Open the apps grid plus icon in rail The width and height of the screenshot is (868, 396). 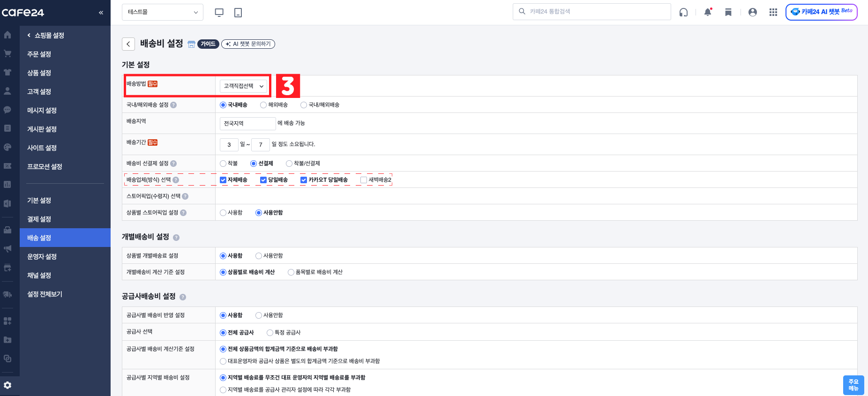click(x=7, y=321)
